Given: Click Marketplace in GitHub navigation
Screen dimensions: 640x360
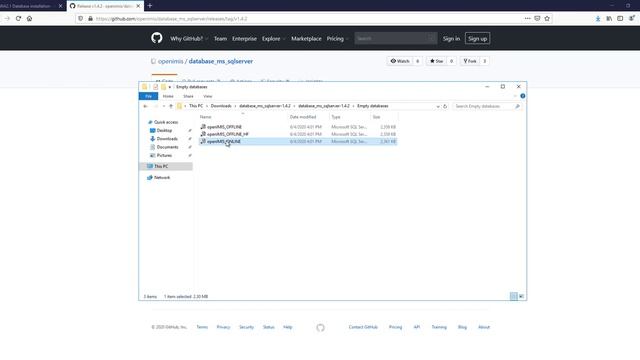Looking at the screenshot, I should point(306,38).
